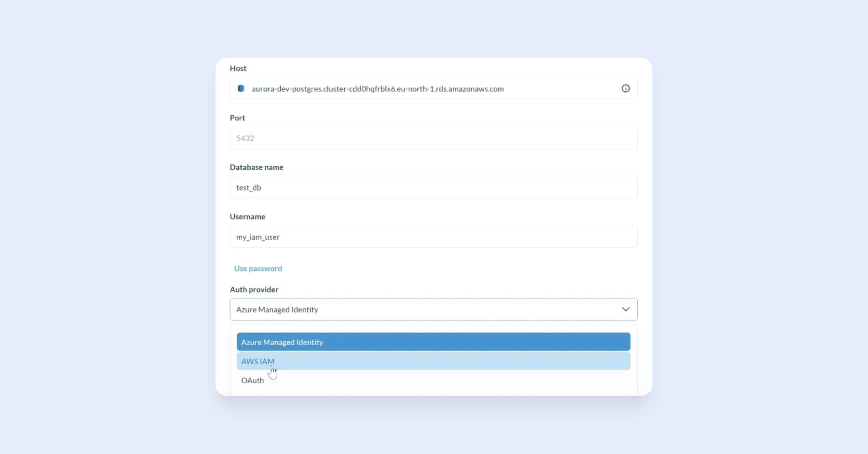Click the Host field label

pyautogui.click(x=238, y=68)
